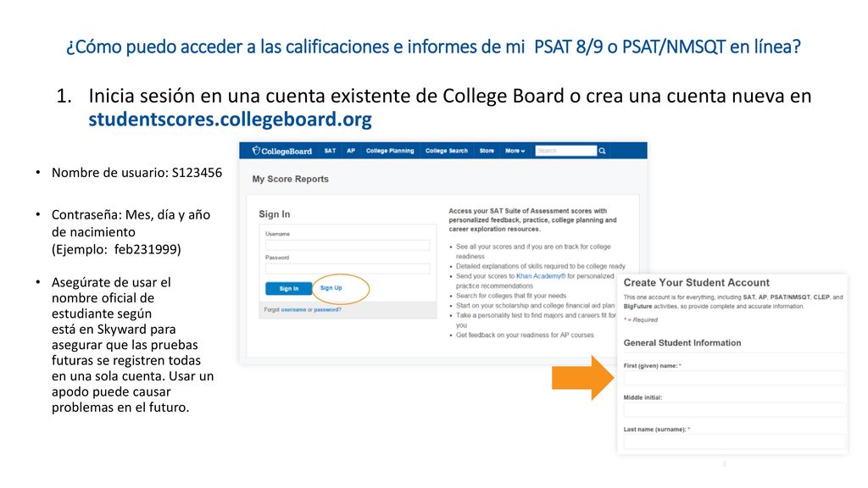Click the General Student Information heading
The width and height of the screenshot is (868, 488).
[x=682, y=343]
